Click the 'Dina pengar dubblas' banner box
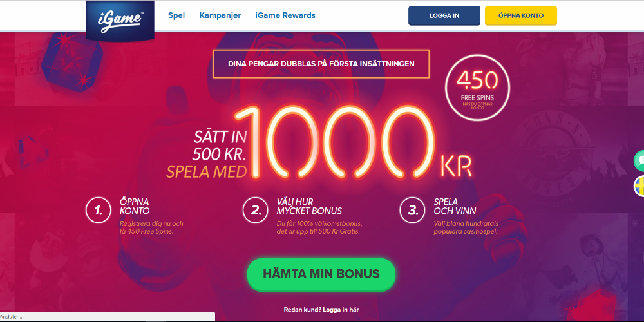This screenshot has height=322, width=644. (321, 64)
